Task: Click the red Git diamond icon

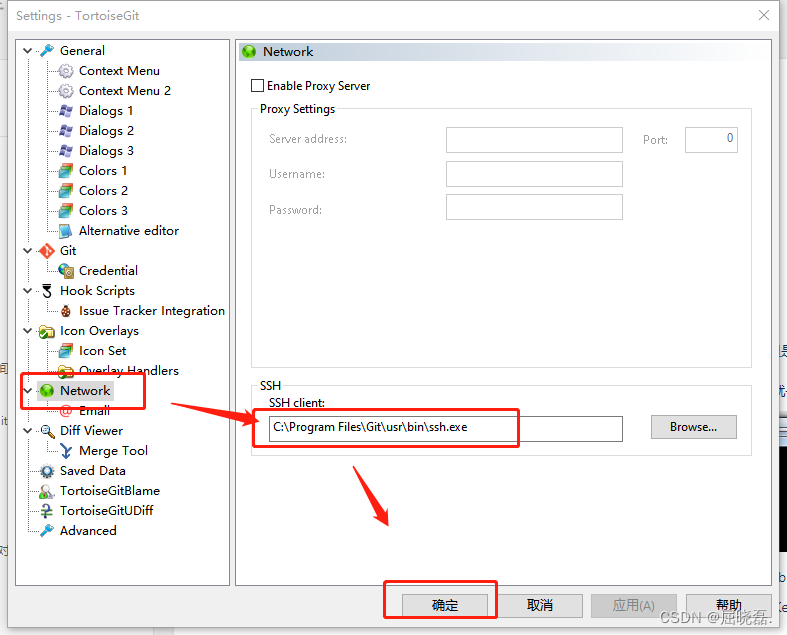Action: click(47, 250)
